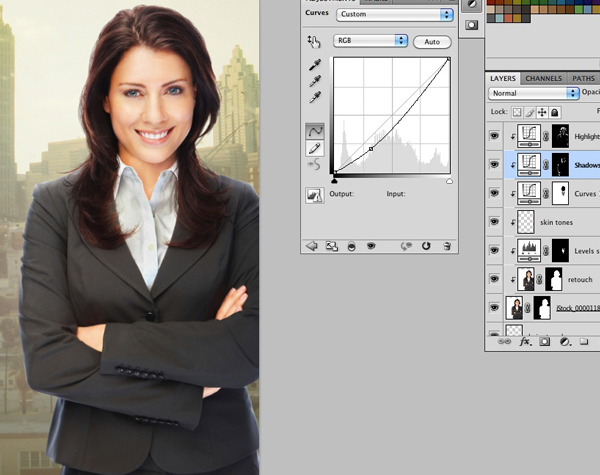The height and width of the screenshot is (475, 600).
Task: Hide the skin tones layer
Action: [494, 221]
